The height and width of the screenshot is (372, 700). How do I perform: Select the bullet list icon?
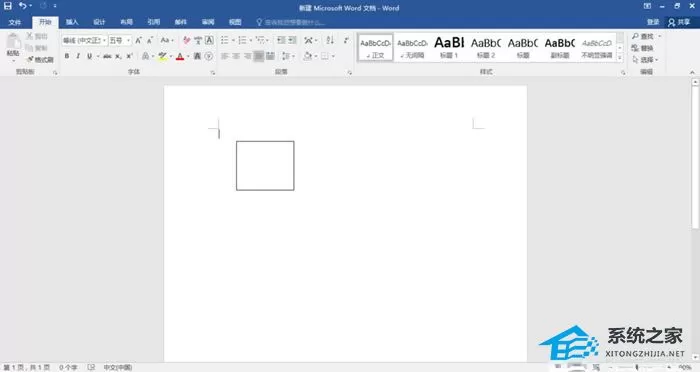pyautogui.click(x=225, y=40)
